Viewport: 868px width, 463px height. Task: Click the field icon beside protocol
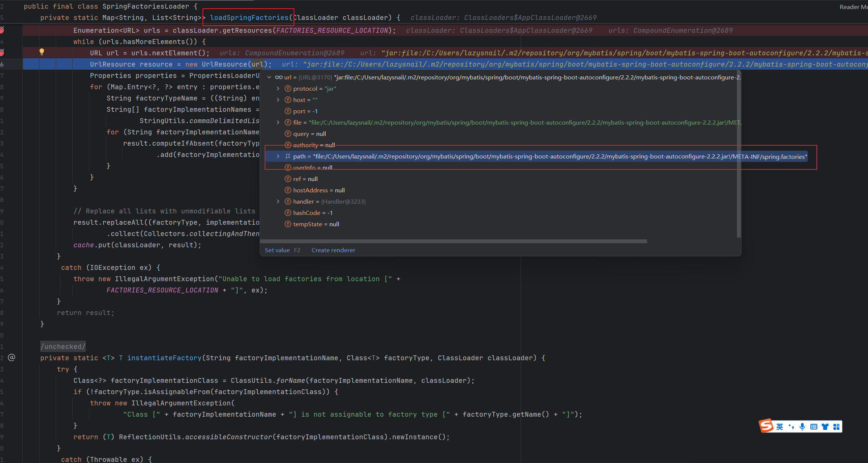click(x=288, y=89)
